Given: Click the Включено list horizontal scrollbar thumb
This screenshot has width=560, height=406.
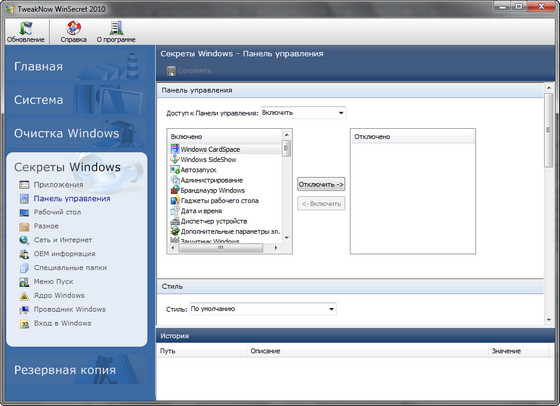Looking at the screenshot, I should click(220, 247).
